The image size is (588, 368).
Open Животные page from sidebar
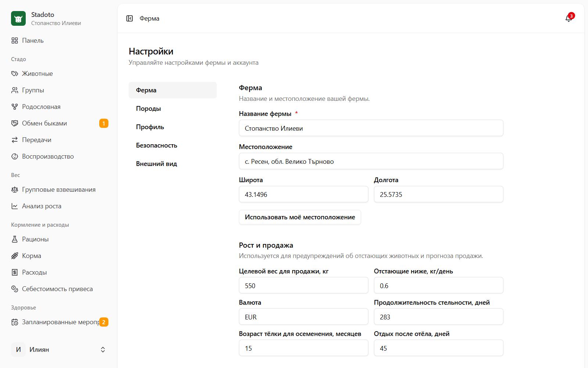tap(59, 74)
